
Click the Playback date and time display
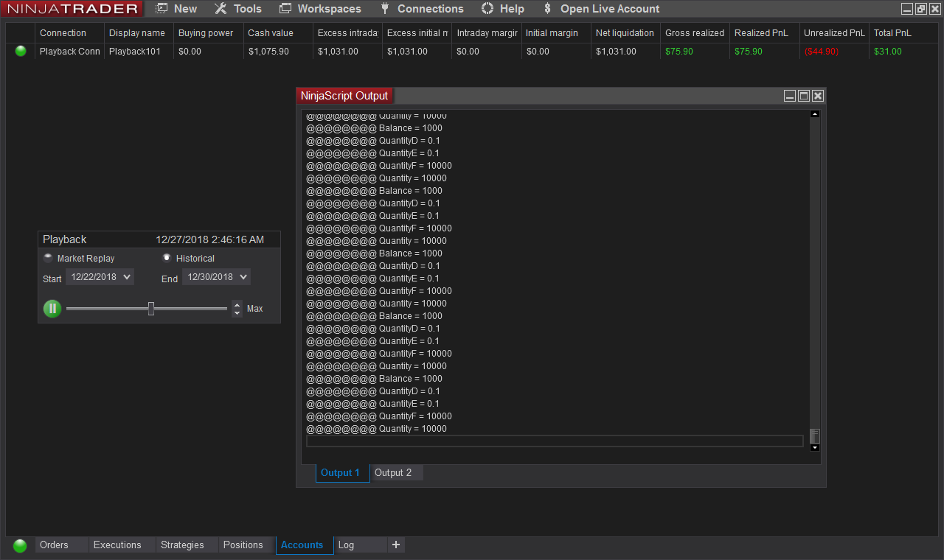click(x=209, y=239)
